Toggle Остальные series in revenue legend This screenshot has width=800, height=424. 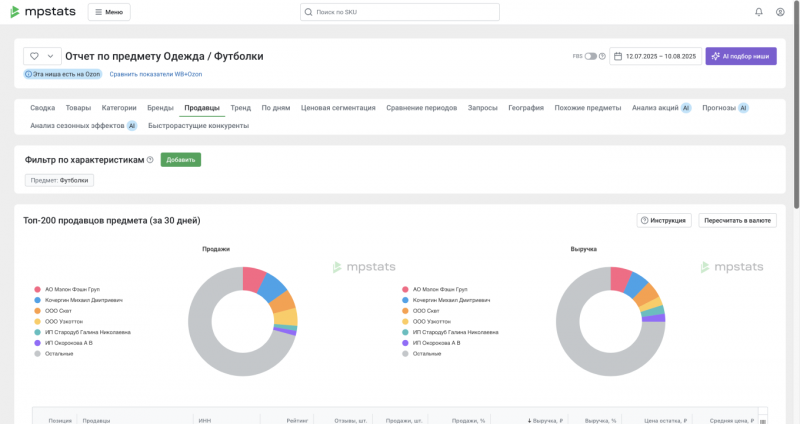426,353
